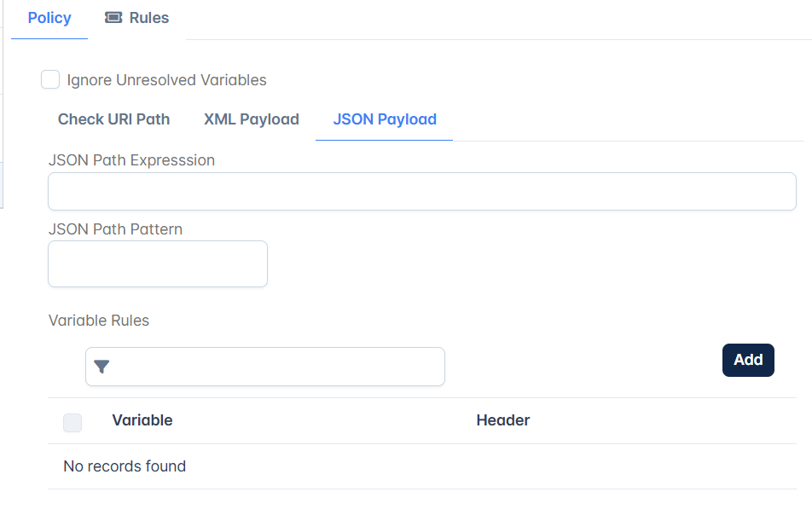Enable Ignore Unresolved Variables checkbox

[x=50, y=80]
